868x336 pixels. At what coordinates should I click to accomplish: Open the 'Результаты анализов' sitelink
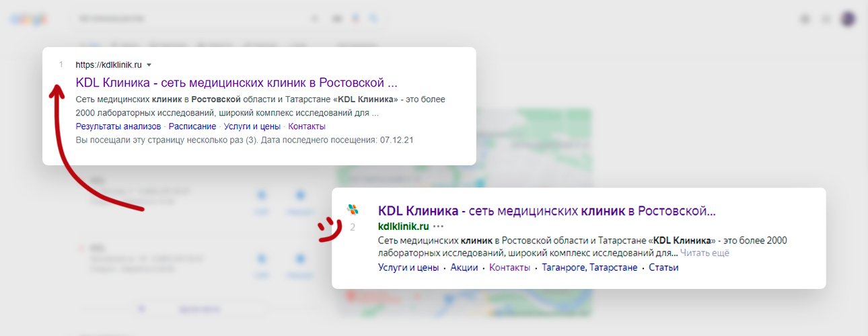point(118,126)
